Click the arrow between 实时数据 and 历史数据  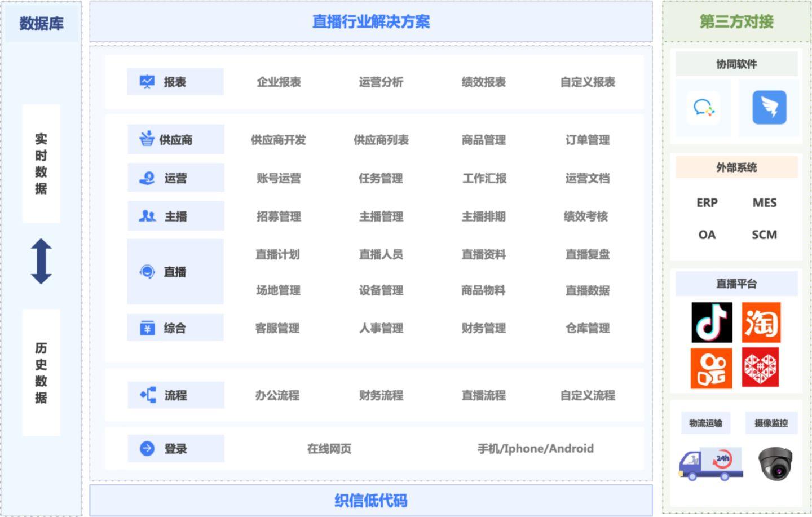pos(40,260)
